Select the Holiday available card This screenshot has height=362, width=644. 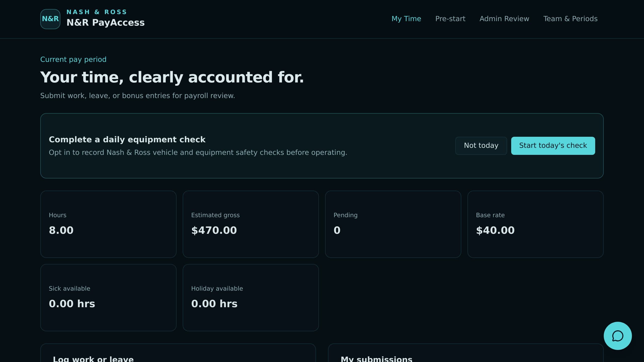pos(251,297)
